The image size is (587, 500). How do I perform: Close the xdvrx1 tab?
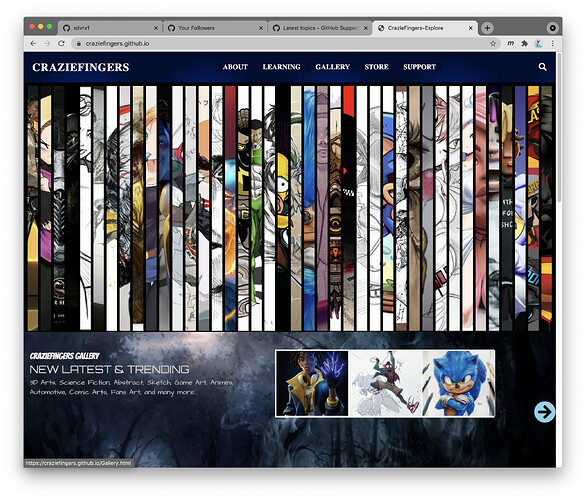click(x=156, y=28)
